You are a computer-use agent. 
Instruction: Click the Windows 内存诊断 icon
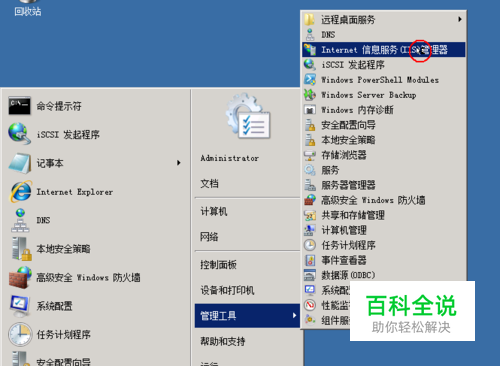[310, 110]
